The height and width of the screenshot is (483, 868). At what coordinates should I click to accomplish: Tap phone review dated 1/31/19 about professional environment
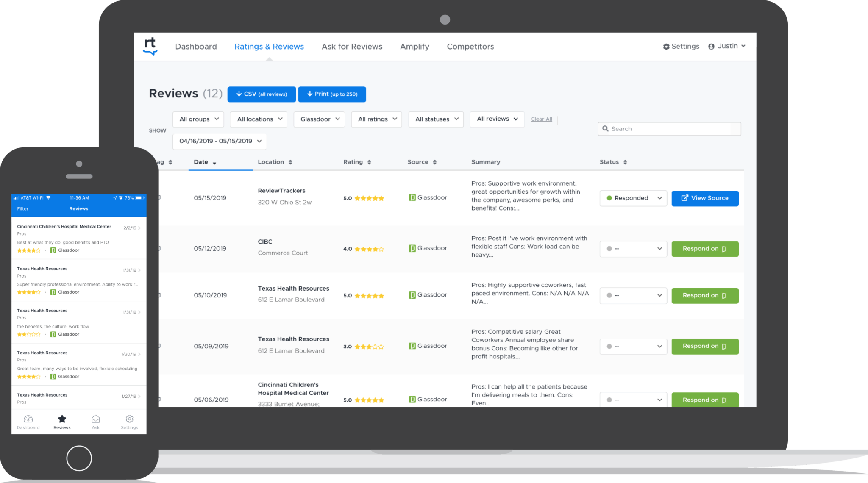coord(79,280)
